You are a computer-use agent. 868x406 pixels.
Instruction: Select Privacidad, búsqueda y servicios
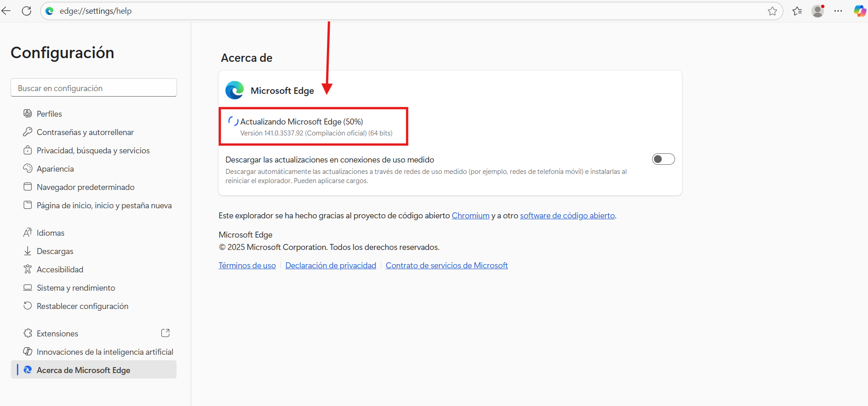pos(93,151)
